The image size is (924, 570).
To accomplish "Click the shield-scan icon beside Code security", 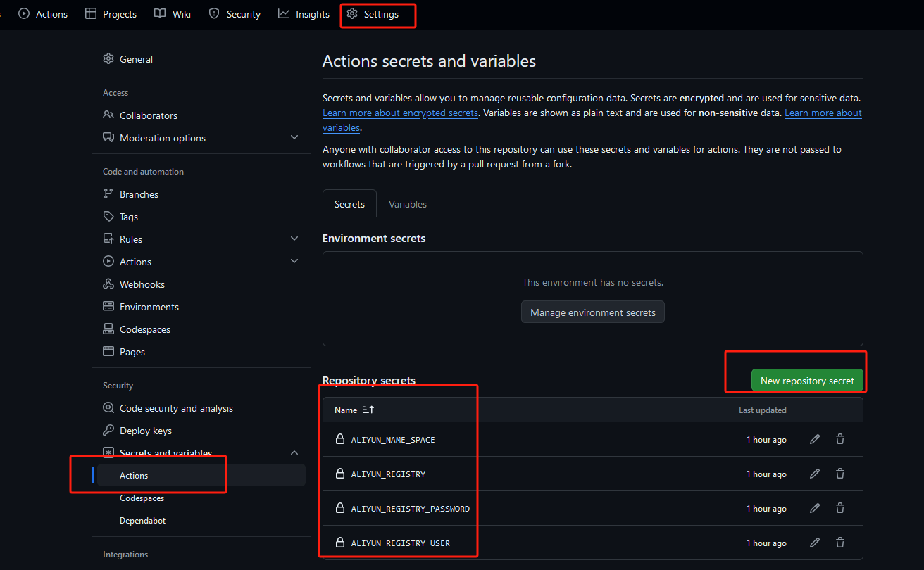I will coord(108,408).
